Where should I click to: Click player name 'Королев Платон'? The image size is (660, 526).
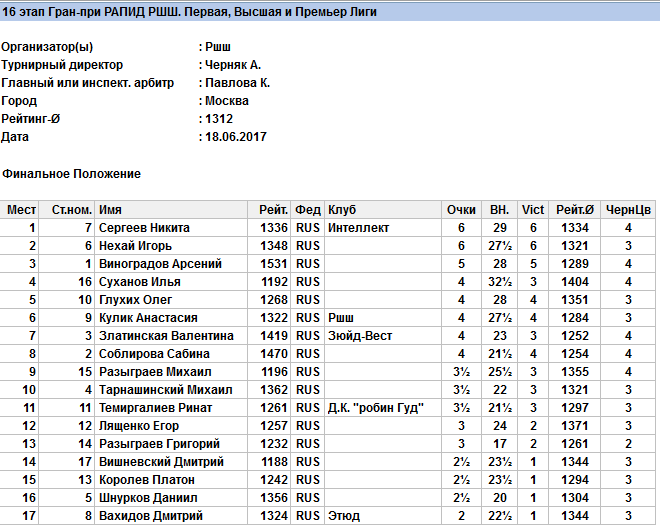[147, 480]
